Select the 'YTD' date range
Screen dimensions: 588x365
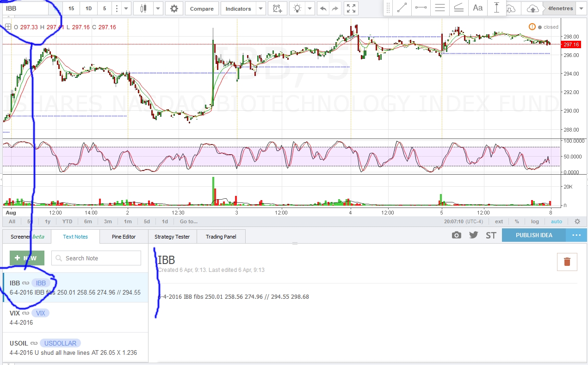coord(67,221)
